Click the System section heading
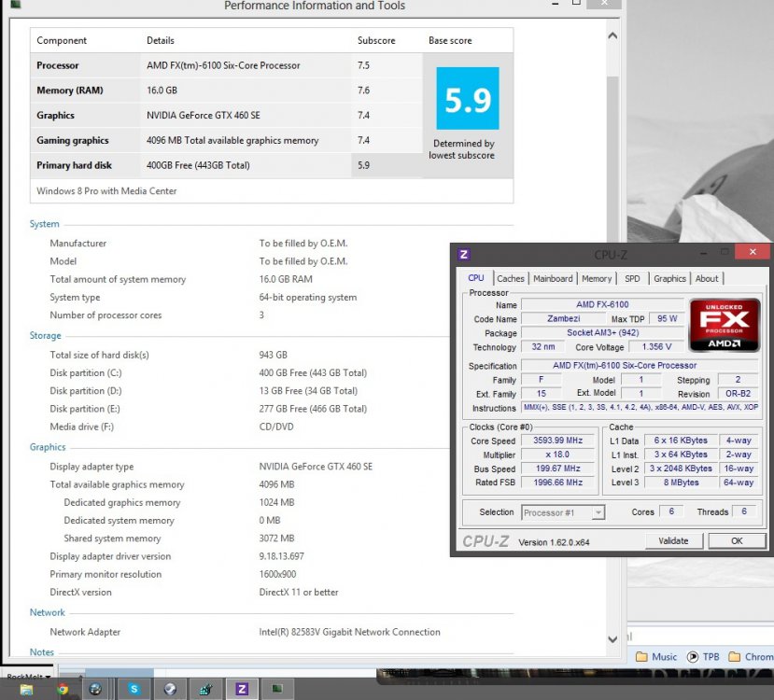 pyautogui.click(x=45, y=224)
